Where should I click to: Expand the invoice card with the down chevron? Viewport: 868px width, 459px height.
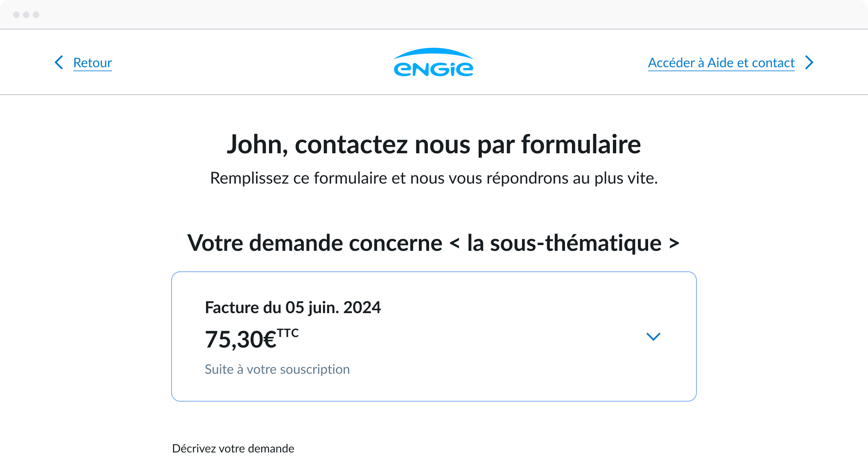pyautogui.click(x=653, y=336)
